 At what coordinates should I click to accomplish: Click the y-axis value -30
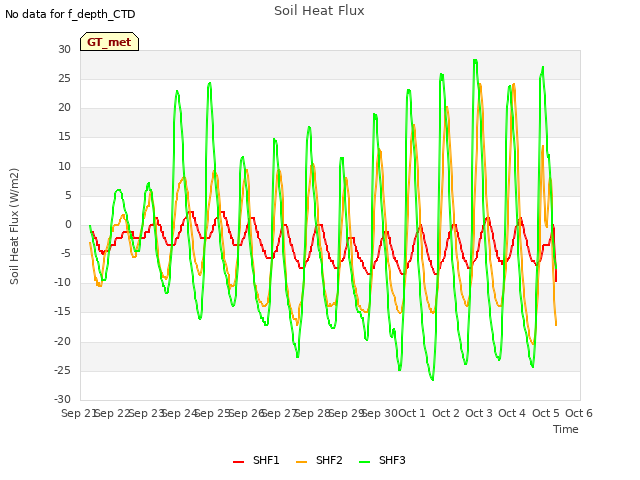63,399
